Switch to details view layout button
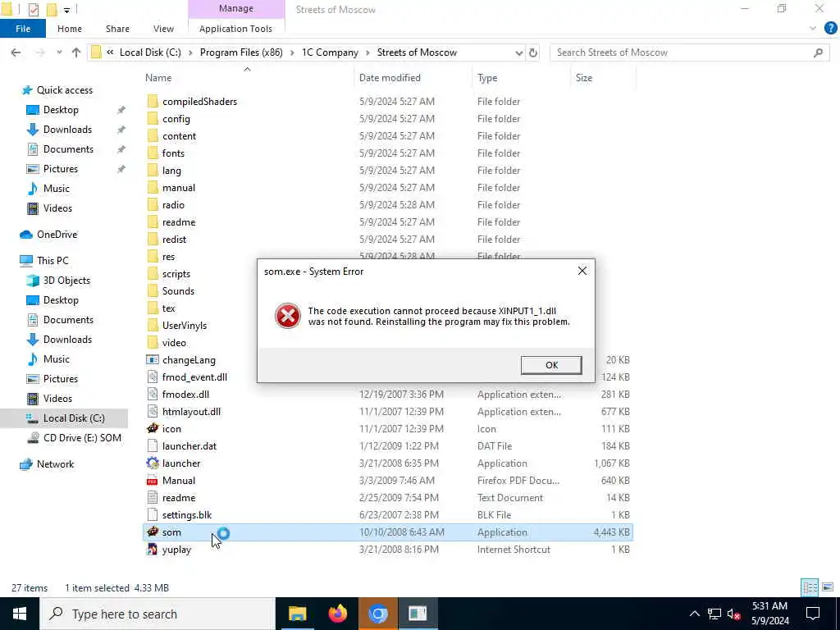Viewport: 840px width, 630px height. click(810, 587)
